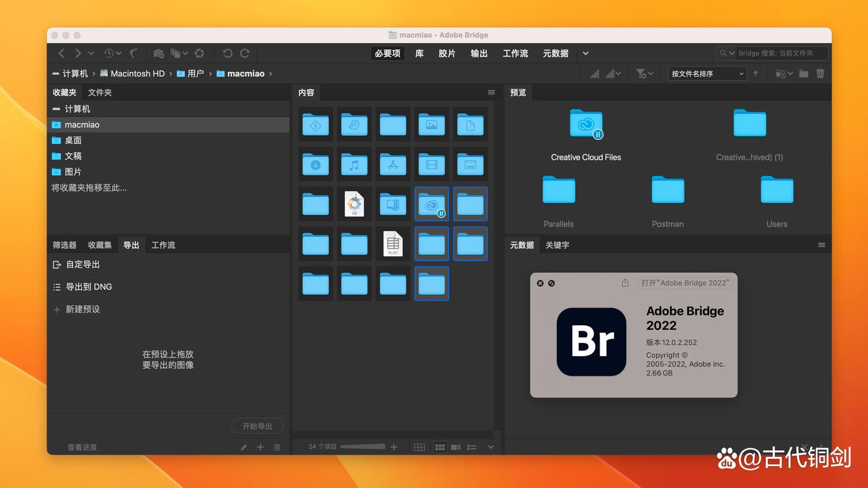Open the camera import icon
Screen dimensions: 868x488
tap(159, 53)
